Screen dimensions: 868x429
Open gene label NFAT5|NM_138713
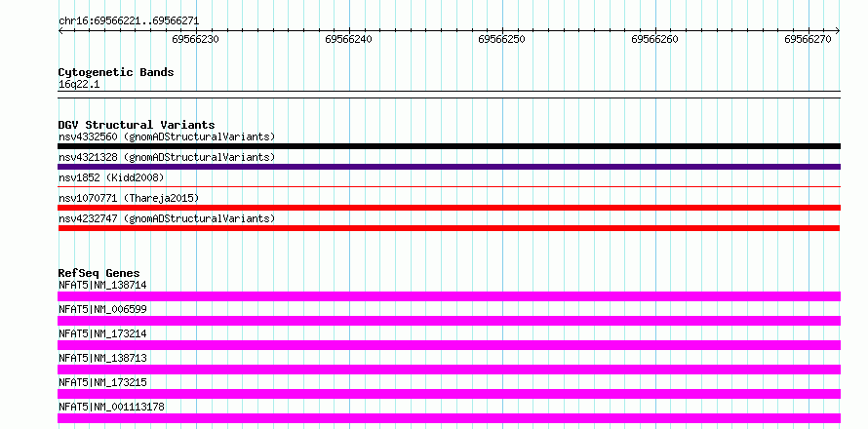pos(102,358)
